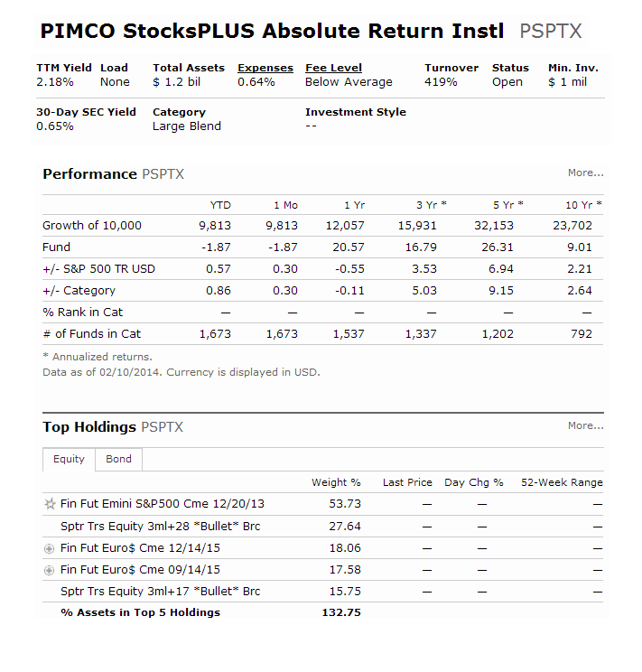Click the star icon beside Fin Fut Emini S&P500
This screenshot has height=672, width=642.
[x=50, y=504]
